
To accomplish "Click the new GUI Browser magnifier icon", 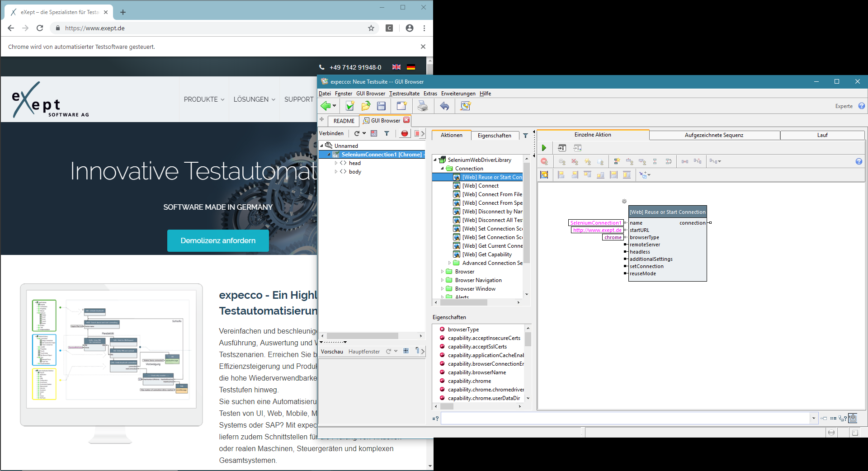I will pos(466,106).
